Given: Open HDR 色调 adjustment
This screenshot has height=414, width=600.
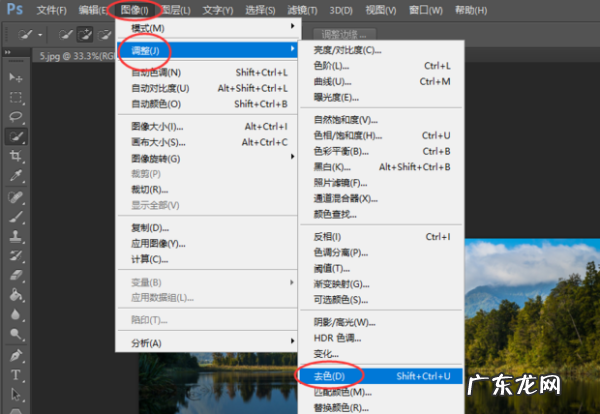Looking at the screenshot, I should [381, 338].
